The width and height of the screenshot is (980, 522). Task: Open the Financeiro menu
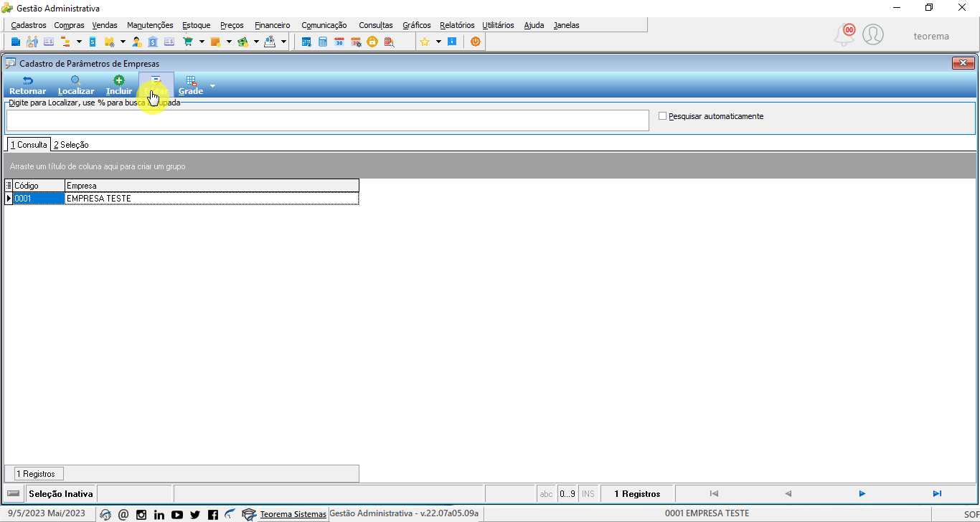point(273,25)
